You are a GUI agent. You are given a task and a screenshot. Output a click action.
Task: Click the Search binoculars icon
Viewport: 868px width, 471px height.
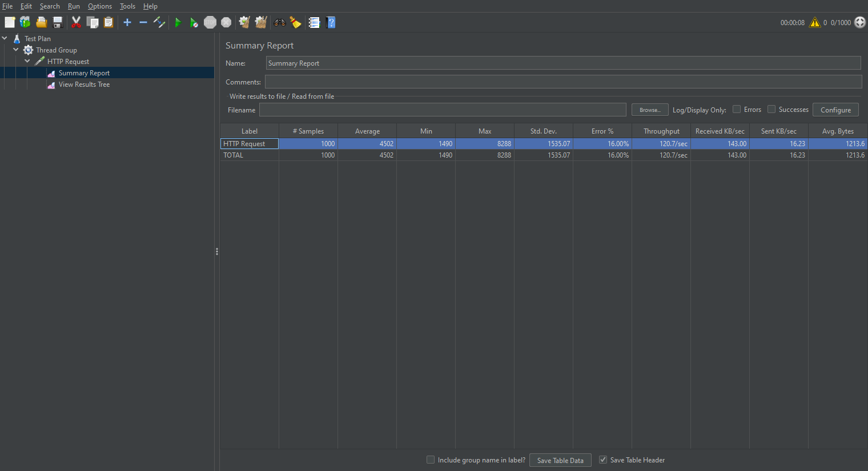[x=279, y=22]
